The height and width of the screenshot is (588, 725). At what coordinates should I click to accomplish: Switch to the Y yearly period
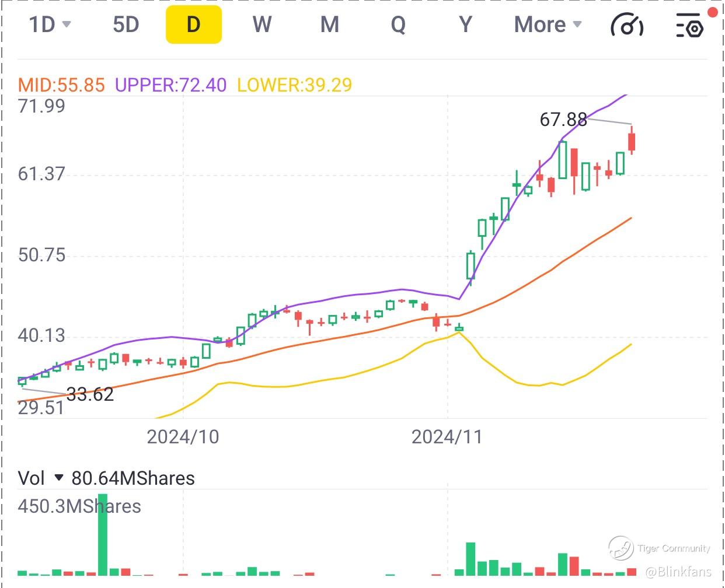(x=465, y=24)
